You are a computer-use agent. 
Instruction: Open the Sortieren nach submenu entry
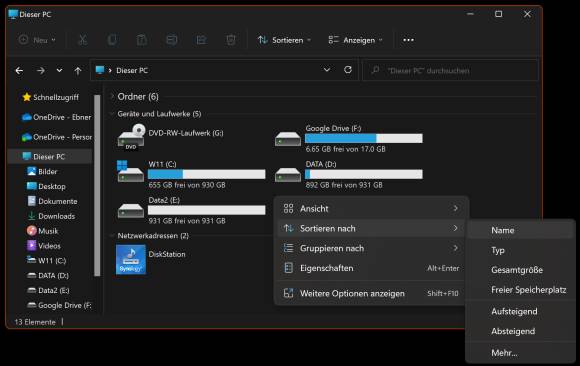tap(371, 228)
